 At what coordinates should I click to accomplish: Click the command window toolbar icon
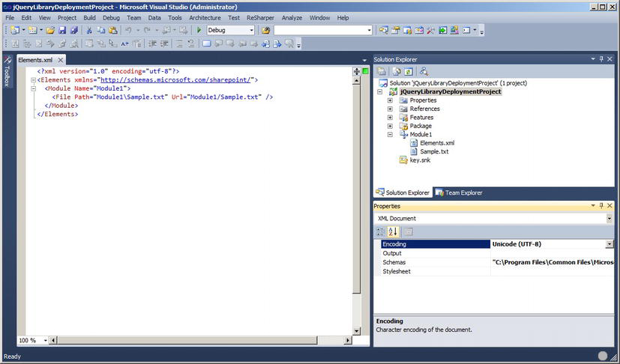pos(466,30)
